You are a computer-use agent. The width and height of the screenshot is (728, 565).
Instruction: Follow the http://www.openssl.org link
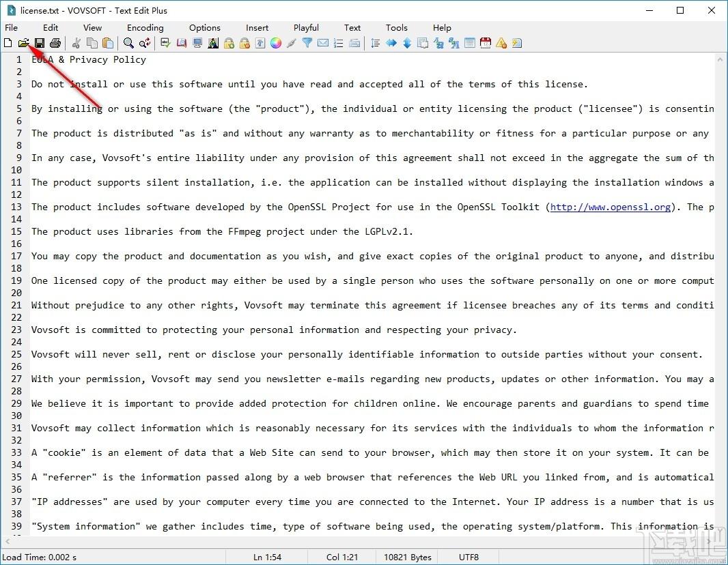click(610, 207)
